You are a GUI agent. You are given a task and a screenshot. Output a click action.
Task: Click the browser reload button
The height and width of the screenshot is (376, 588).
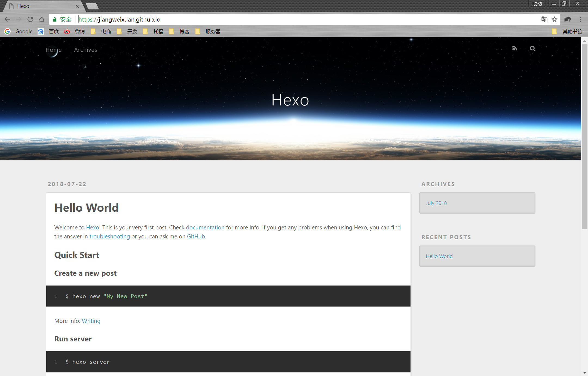coord(30,19)
